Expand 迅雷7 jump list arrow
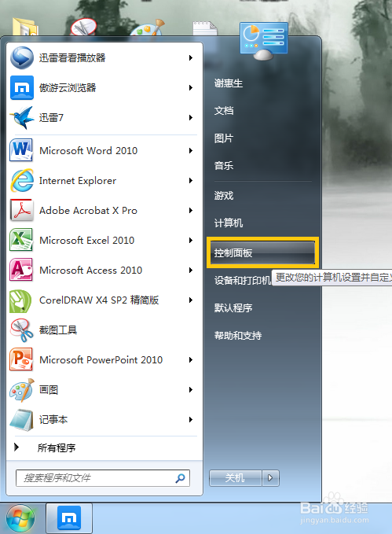 (191, 118)
